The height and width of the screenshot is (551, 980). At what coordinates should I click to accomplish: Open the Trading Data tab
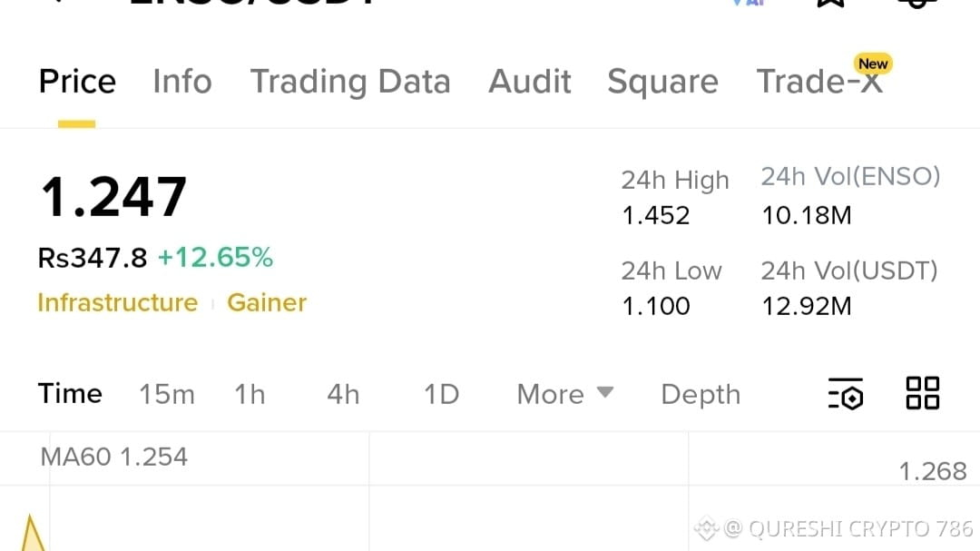coord(350,82)
